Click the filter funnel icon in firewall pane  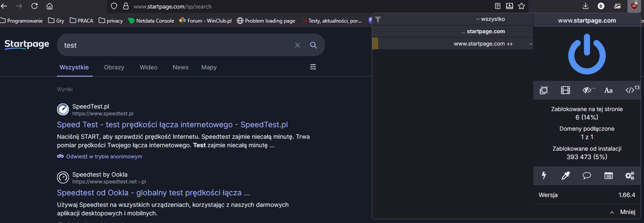pyautogui.click(x=378, y=20)
